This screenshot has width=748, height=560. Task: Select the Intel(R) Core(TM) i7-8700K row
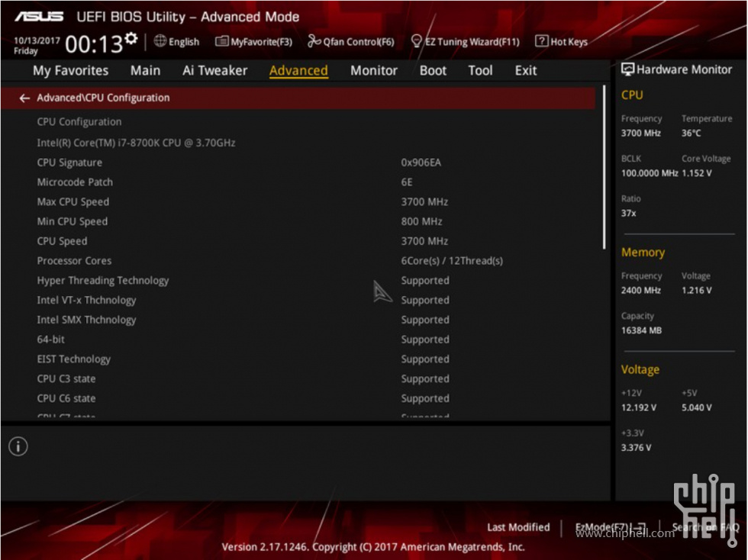pos(298,143)
